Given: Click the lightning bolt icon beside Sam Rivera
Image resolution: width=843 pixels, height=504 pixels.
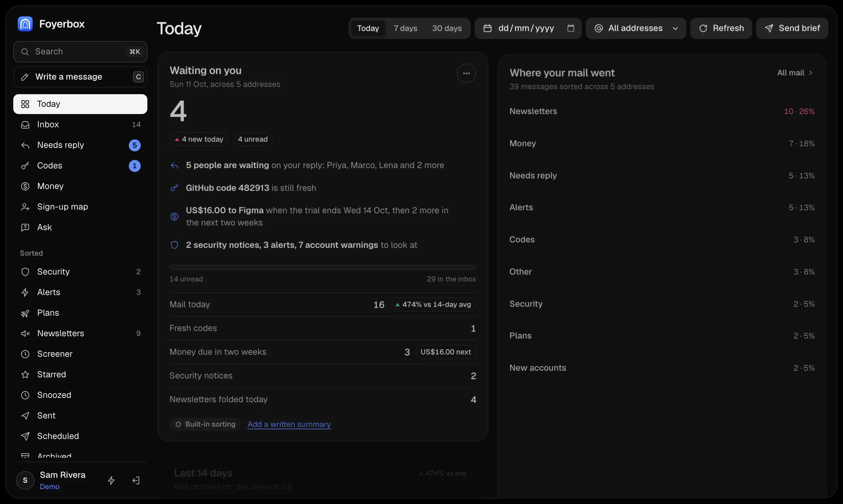Looking at the screenshot, I should 111,480.
